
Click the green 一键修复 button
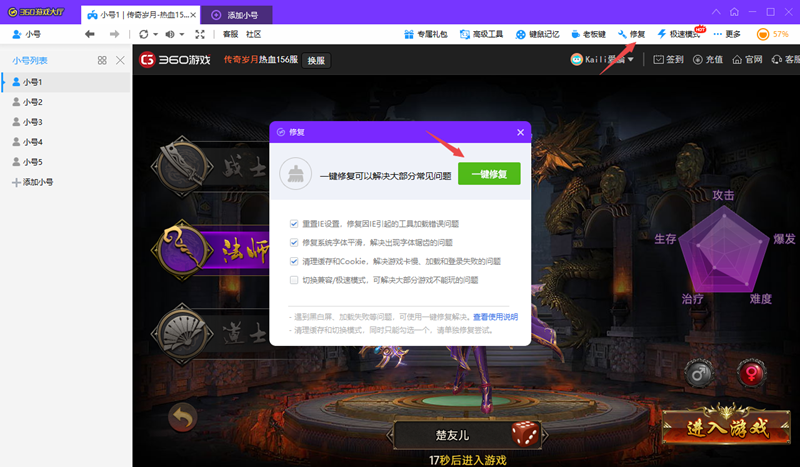pyautogui.click(x=489, y=174)
